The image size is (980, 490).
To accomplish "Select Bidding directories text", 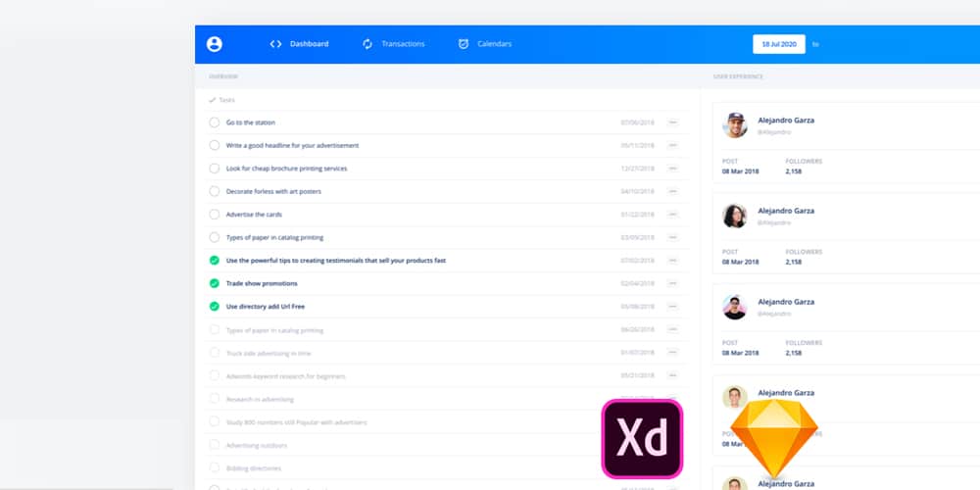I will click(x=253, y=468).
